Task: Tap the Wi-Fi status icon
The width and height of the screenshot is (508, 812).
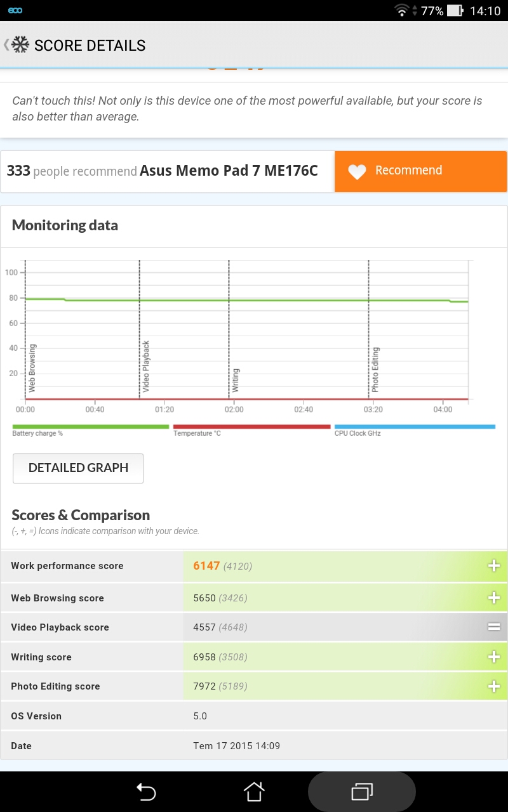Action: (401, 10)
